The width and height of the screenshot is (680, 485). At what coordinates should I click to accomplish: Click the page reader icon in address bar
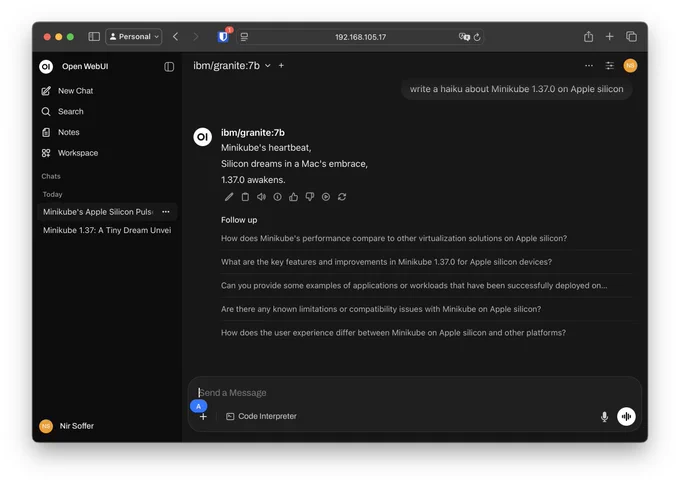(245, 37)
